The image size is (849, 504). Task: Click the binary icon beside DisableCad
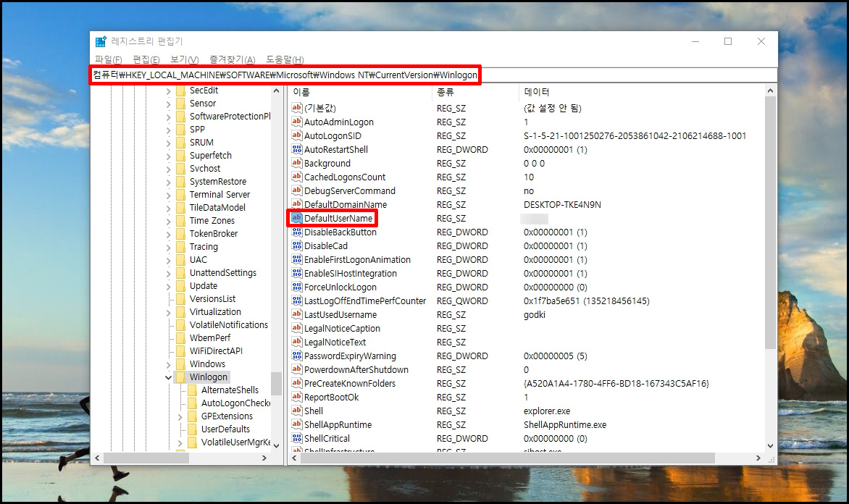(x=297, y=245)
